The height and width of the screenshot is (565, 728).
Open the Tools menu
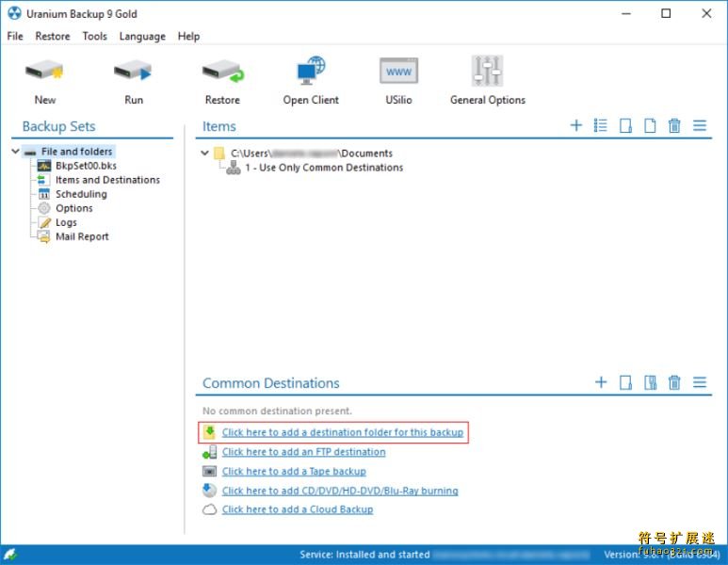click(x=95, y=36)
